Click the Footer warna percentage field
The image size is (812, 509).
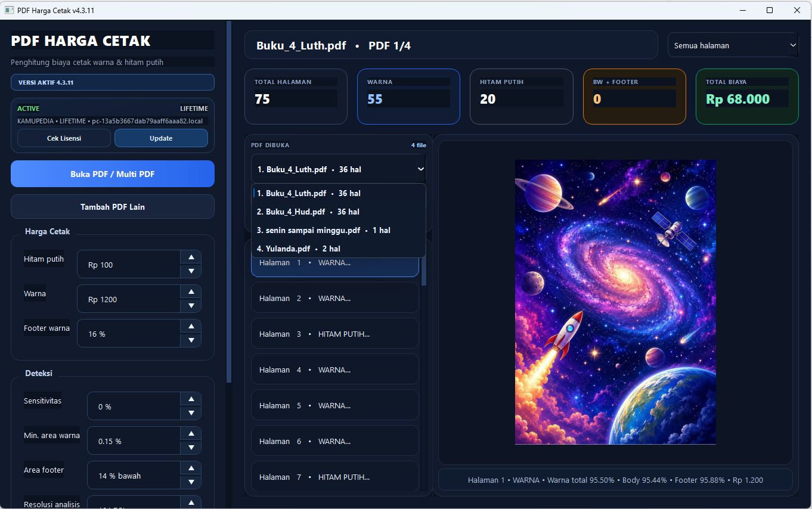coord(129,334)
